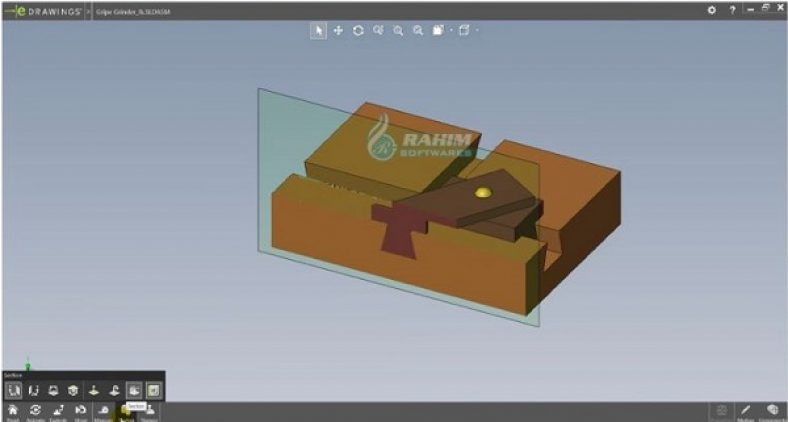
Task: Start the Animate tool in bottom bar
Action: pos(35,412)
